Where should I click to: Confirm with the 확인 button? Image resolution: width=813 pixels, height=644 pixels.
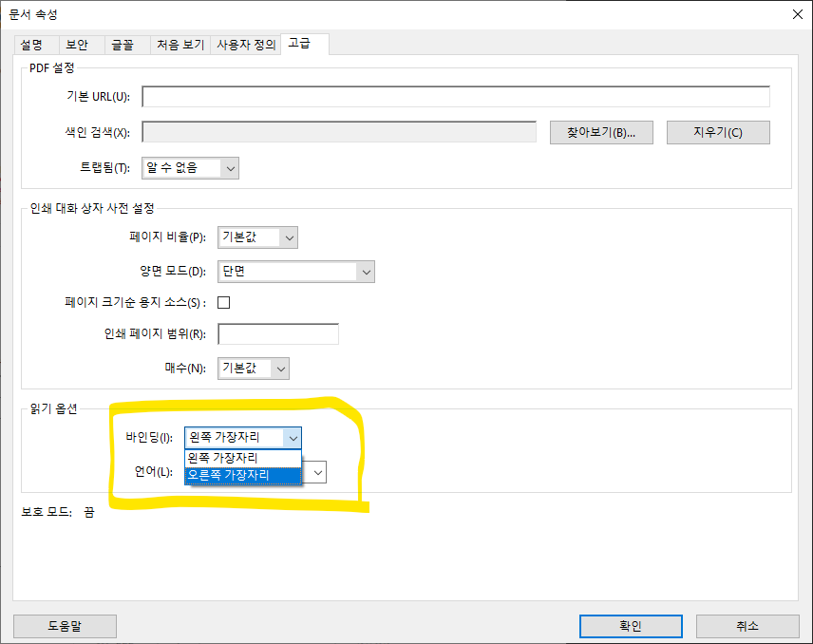(x=630, y=626)
